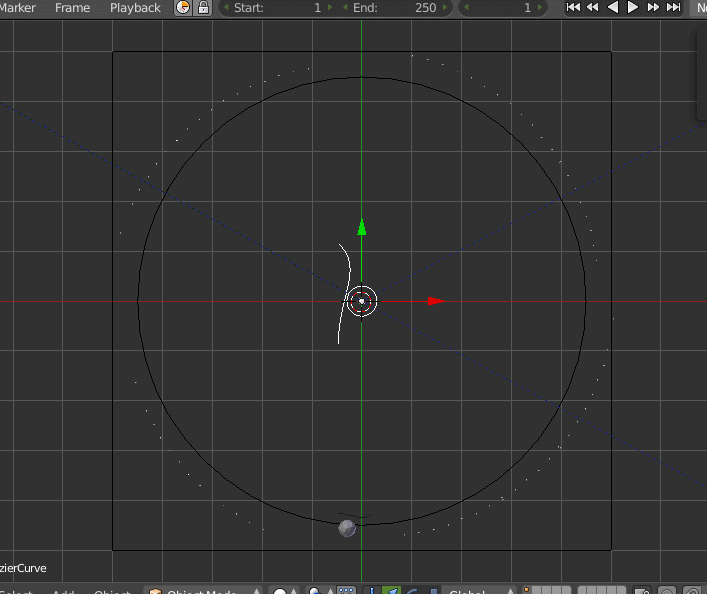Viewport: 707px width, 594px height.
Task: Toggle the preview range clock icon
Action: (183, 8)
